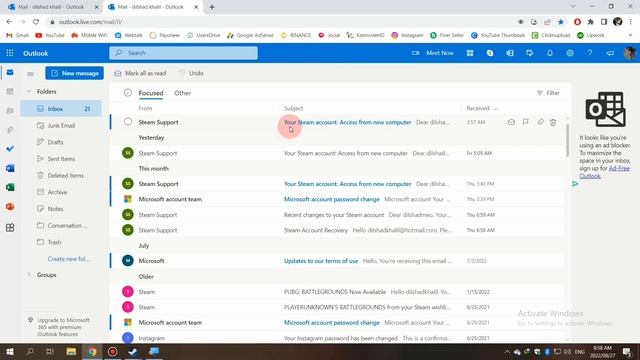640x360 pixels.
Task: Open the Deleted Items folder
Action: point(61,176)
